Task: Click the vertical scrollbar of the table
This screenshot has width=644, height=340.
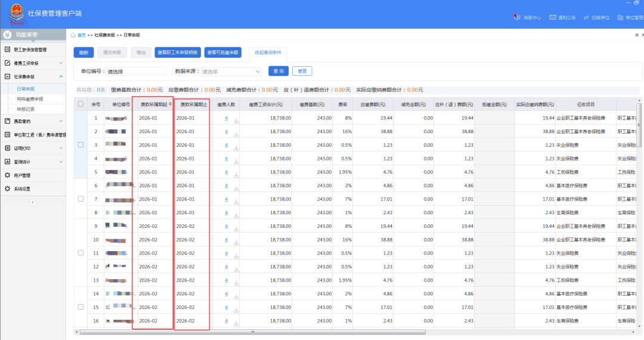Action: coord(639,125)
